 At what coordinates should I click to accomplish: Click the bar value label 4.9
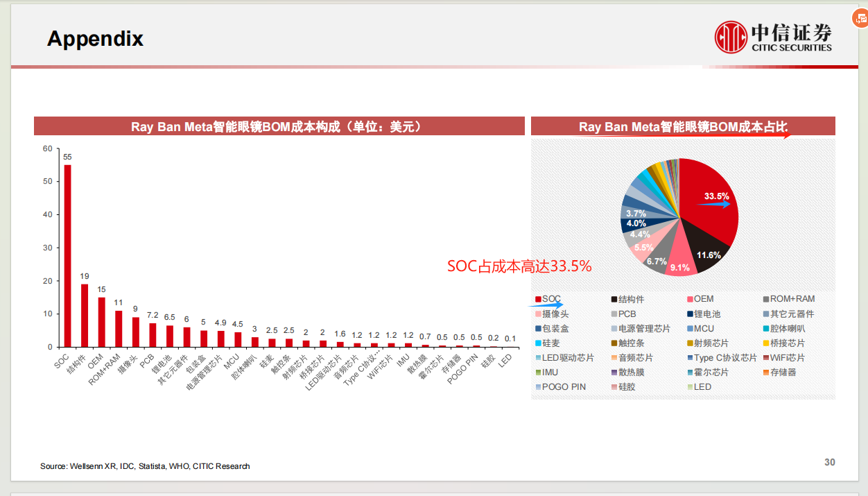[x=220, y=323]
